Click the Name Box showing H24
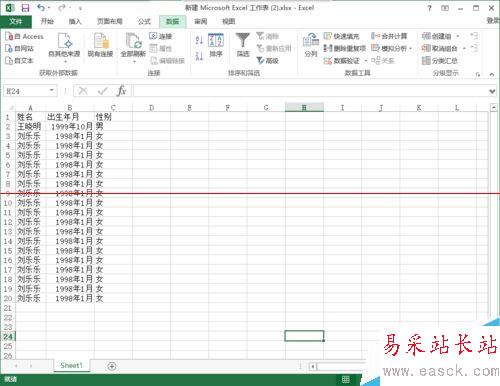 (26, 91)
